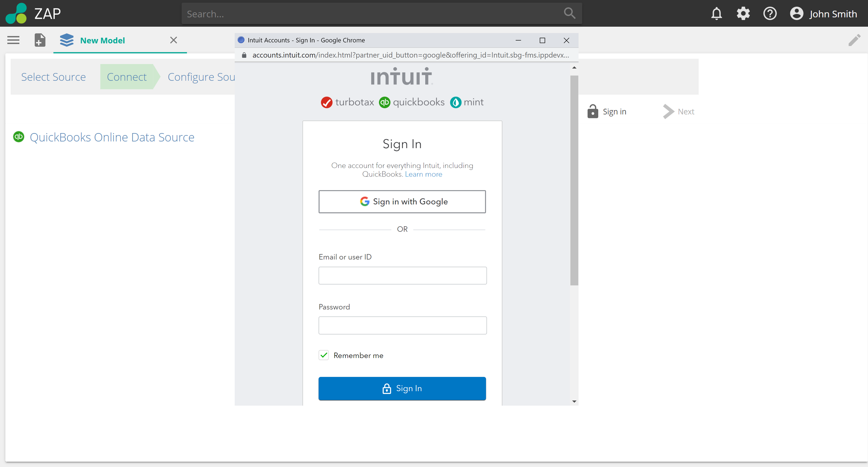
Task: Open the John Smith user menu
Action: [x=823, y=14]
